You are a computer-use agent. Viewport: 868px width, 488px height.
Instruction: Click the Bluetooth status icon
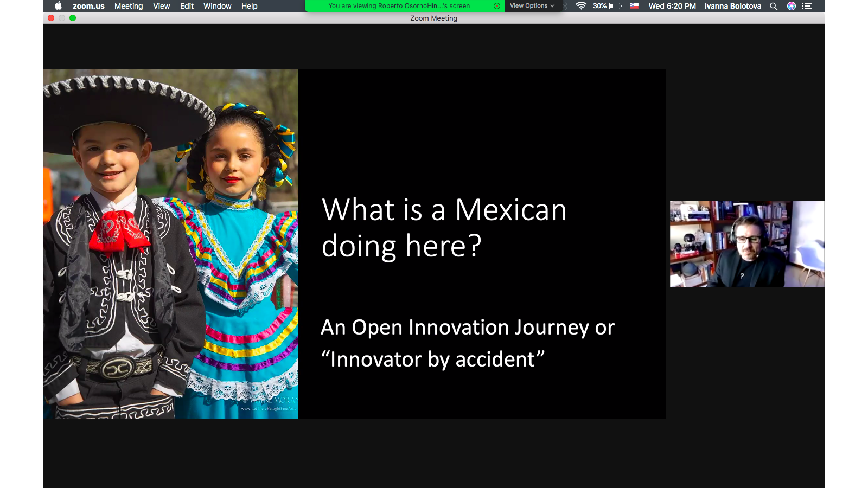click(565, 6)
